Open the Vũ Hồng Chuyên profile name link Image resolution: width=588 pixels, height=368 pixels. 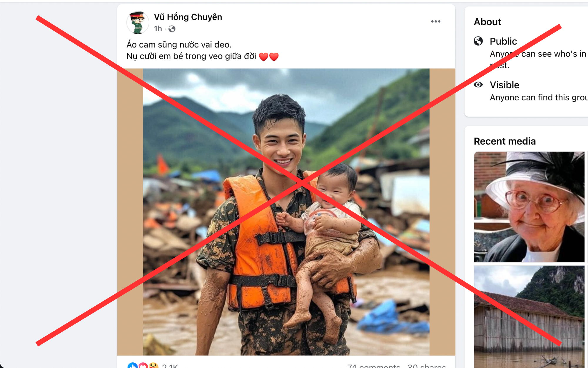188,17
